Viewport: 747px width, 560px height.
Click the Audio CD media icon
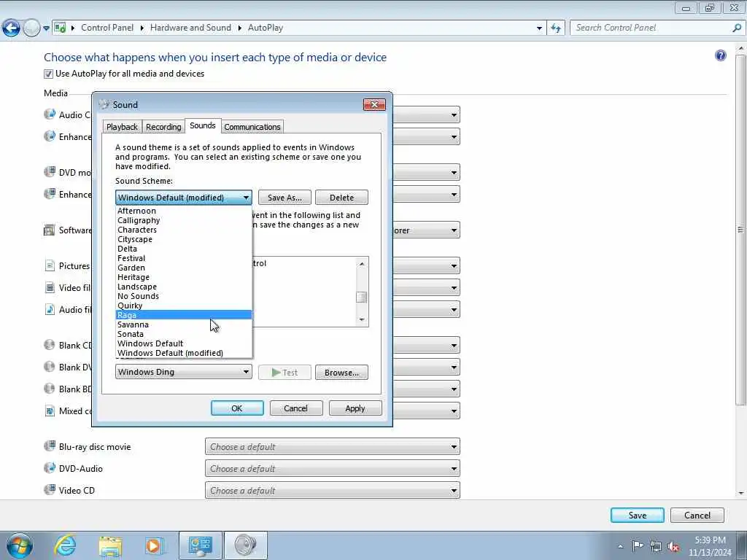pyautogui.click(x=50, y=114)
